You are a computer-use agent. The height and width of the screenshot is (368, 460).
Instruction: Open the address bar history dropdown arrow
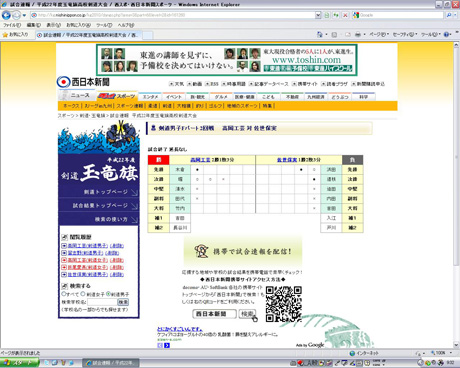pos(318,15)
